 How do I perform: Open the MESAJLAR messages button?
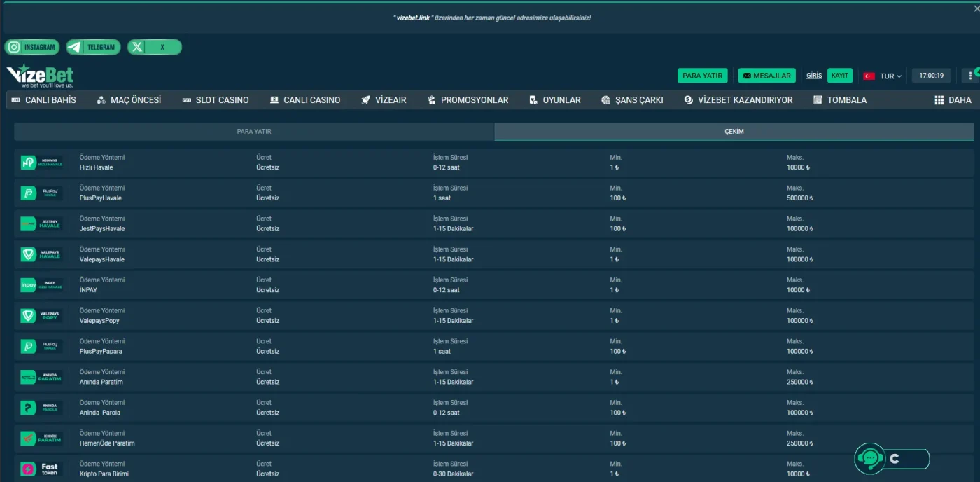[x=766, y=76]
